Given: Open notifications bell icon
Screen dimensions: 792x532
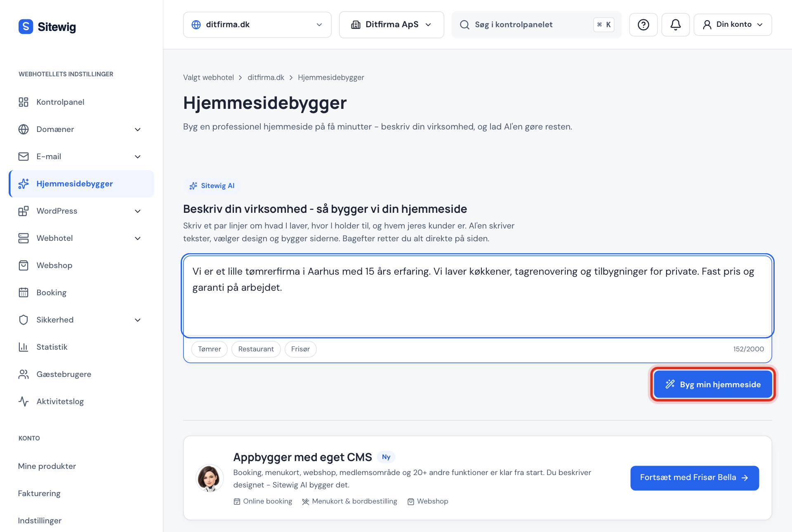Looking at the screenshot, I should click(675, 25).
